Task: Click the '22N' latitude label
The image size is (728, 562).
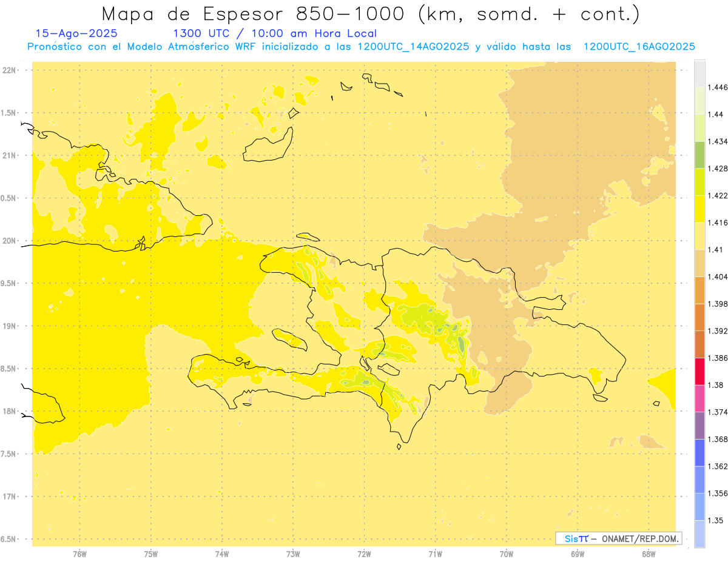Action: [9, 70]
